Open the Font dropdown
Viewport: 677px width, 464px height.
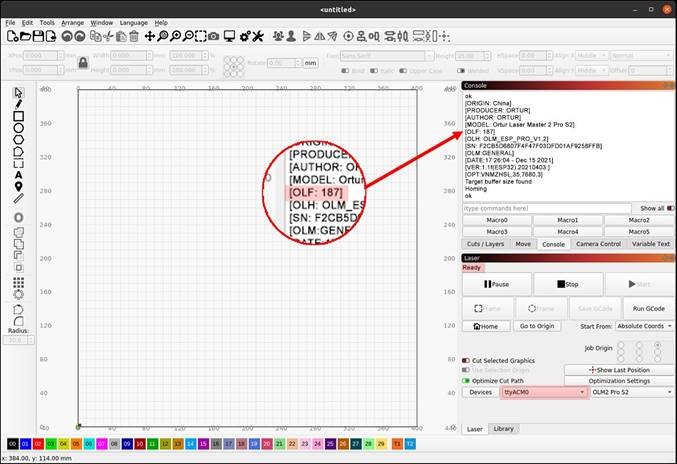click(386, 56)
